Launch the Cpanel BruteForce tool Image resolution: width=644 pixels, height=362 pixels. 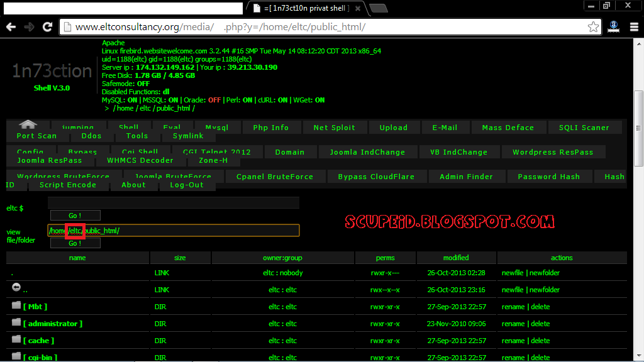pyautogui.click(x=275, y=176)
